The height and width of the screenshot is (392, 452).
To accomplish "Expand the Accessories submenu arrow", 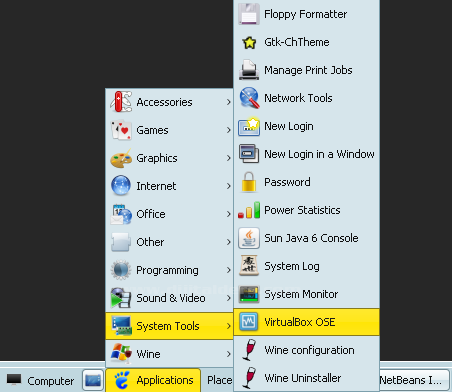I will 228,102.
